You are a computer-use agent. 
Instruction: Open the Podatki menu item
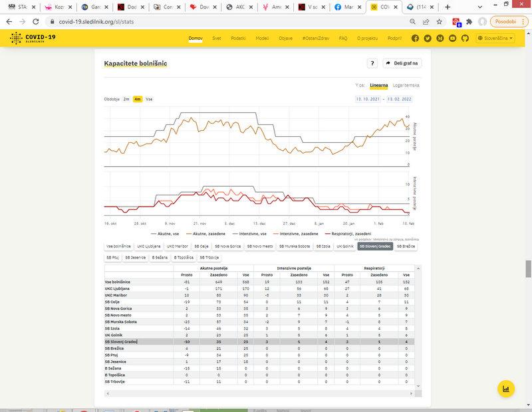click(238, 39)
